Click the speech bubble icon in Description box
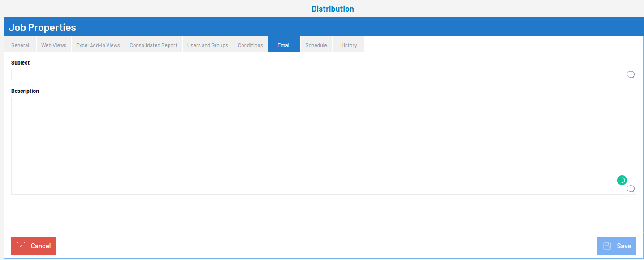Screen dimensions: 644x260 click(x=631, y=189)
